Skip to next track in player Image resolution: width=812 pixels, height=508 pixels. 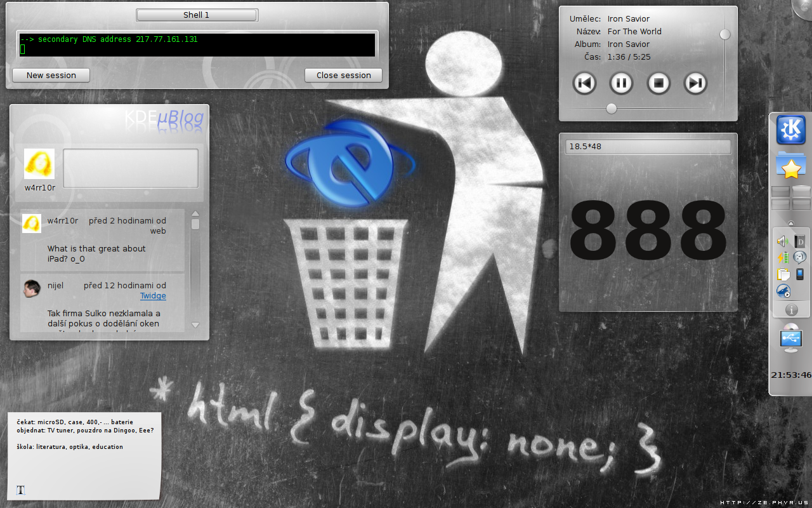[695, 83]
